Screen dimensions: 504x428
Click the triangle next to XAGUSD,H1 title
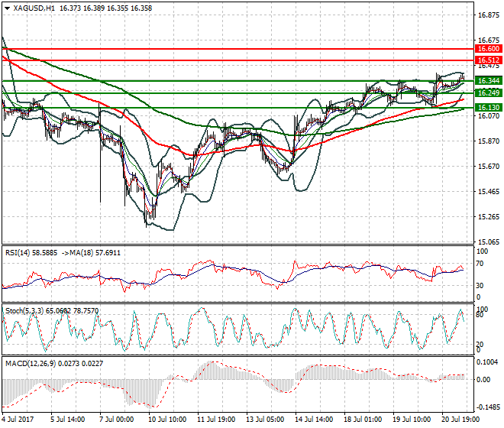click(x=8, y=8)
